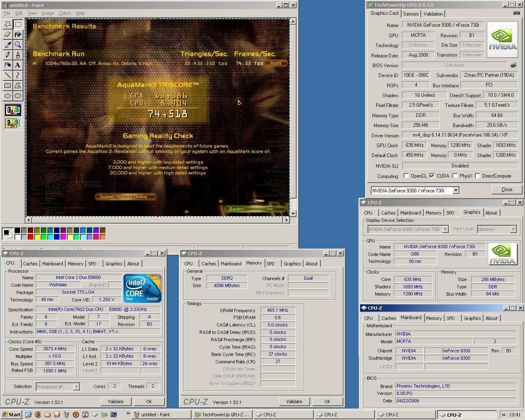Viewport: 525px width, 420px height.
Task: Select the Pencil tool in Paint
Action: 8,55
